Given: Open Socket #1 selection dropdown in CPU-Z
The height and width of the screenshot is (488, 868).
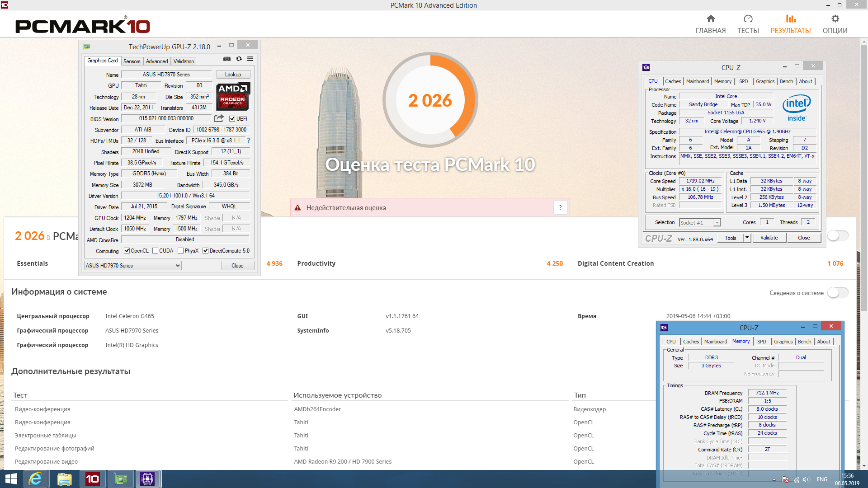Looking at the screenshot, I should pyautogui.click(x=700, y=222).
